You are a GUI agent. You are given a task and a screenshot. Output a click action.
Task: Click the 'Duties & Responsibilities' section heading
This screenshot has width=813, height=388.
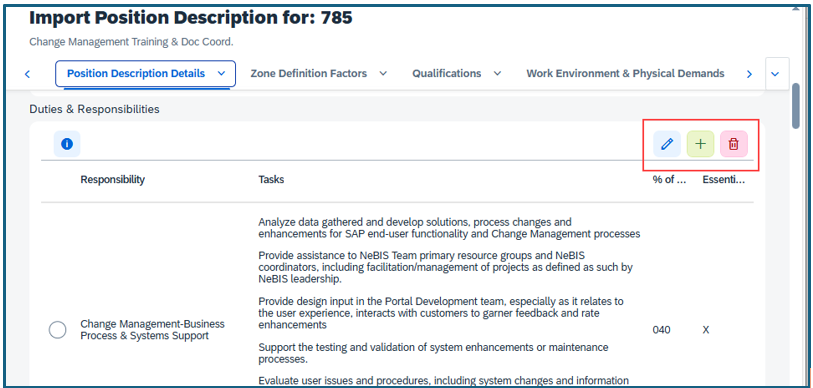[x=94, y=109]
